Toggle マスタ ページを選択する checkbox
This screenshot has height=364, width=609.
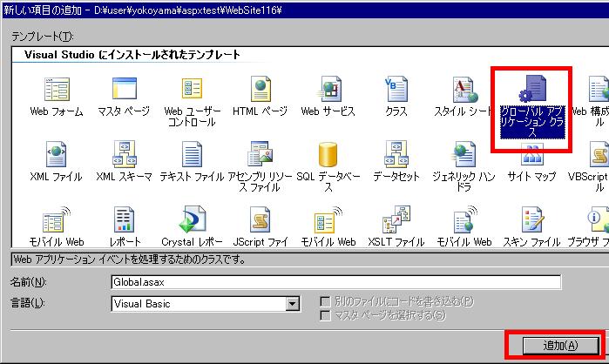tap(325, 315)
